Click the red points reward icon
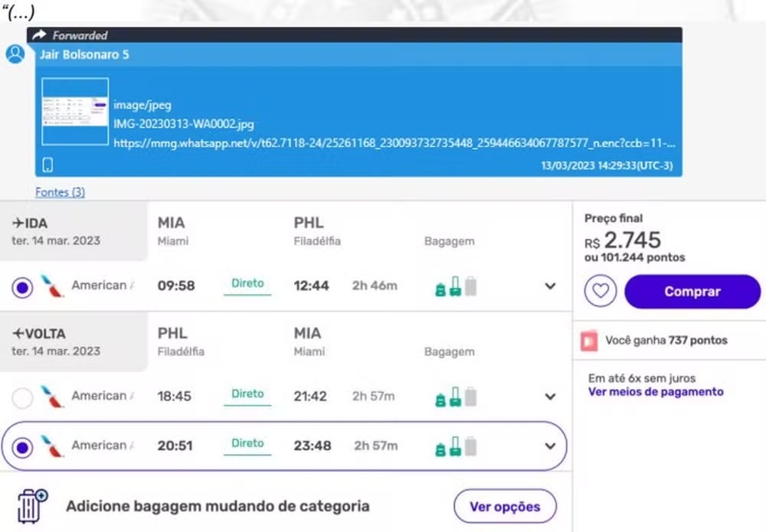766x532 pixels. pos(589,341)
